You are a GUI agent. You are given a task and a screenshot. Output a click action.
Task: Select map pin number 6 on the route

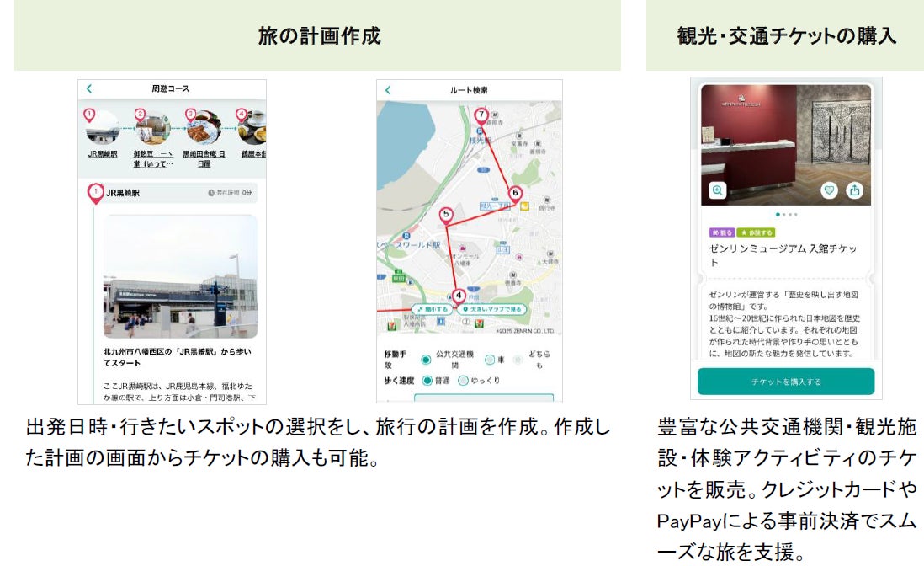pyautogui.click(x=515, y=194)
